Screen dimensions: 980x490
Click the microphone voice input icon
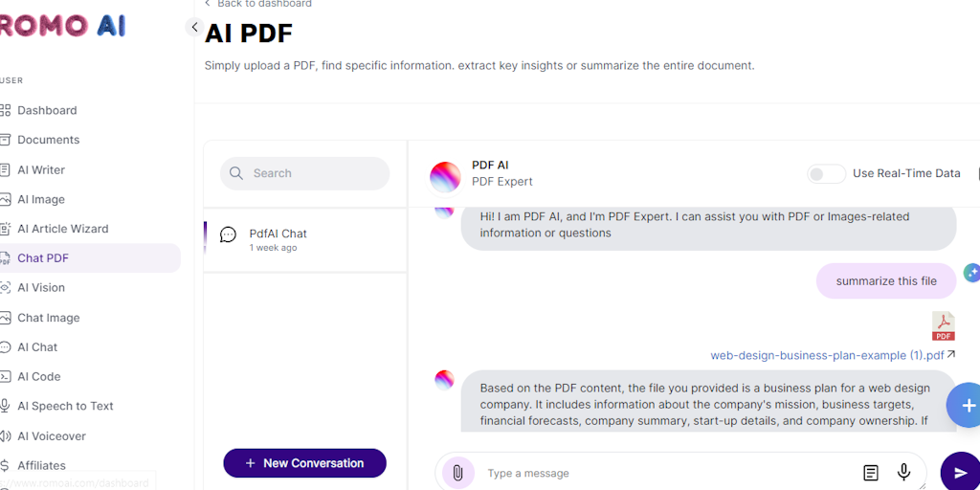tap(903, 473)
